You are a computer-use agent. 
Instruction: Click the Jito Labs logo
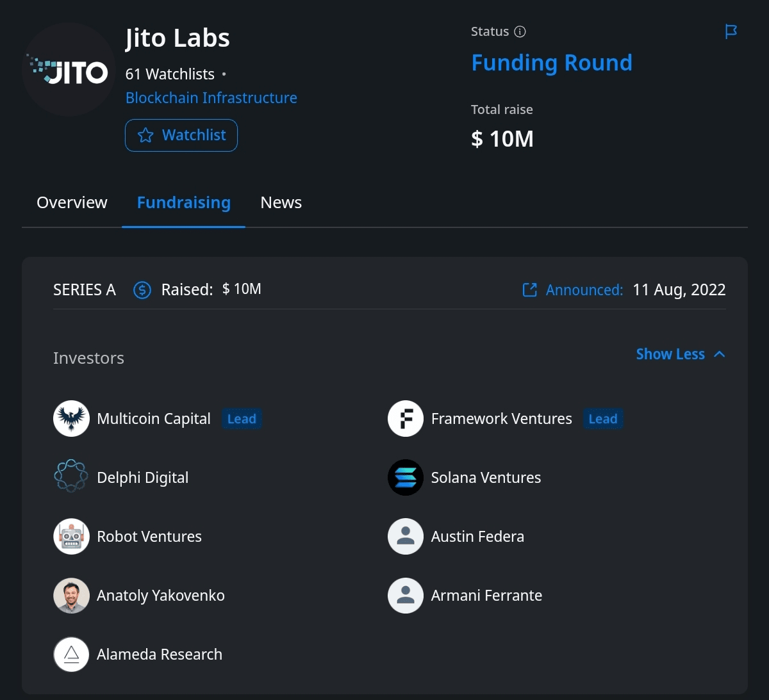[69, 70]
